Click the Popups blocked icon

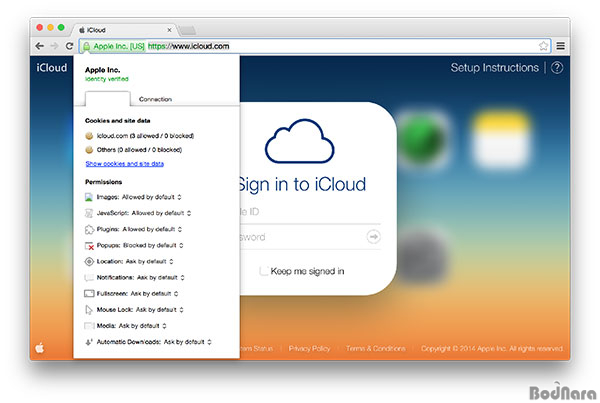(x=89, y=246)
